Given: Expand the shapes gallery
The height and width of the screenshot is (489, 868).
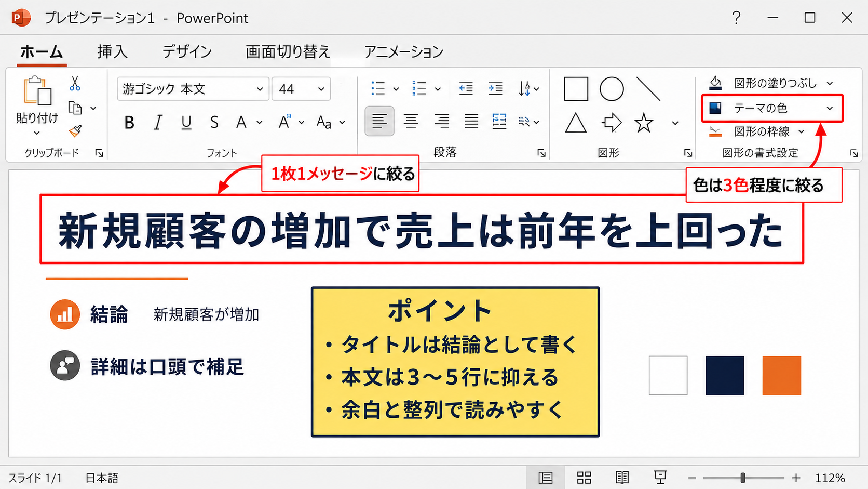Looking at the screenshot, I should [675, 123].
